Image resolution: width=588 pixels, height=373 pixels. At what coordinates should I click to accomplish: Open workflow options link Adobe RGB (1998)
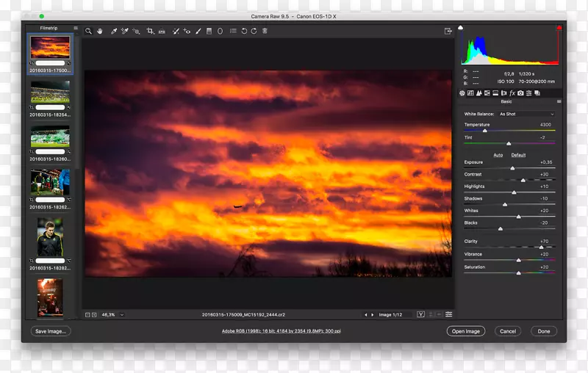click(282, 331)
